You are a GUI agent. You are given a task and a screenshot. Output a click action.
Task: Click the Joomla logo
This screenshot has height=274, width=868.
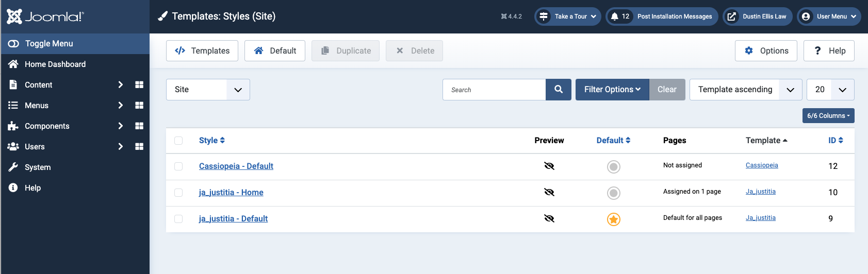point(45,16)
